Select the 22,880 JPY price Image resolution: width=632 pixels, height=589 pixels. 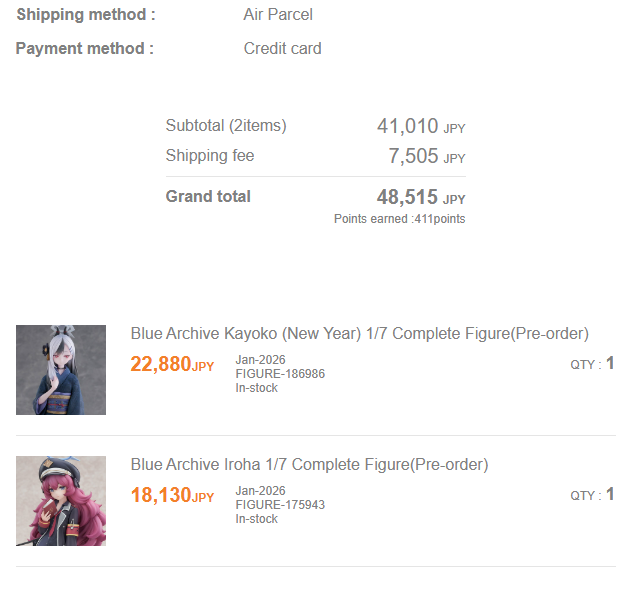click(x=172, y=364)
